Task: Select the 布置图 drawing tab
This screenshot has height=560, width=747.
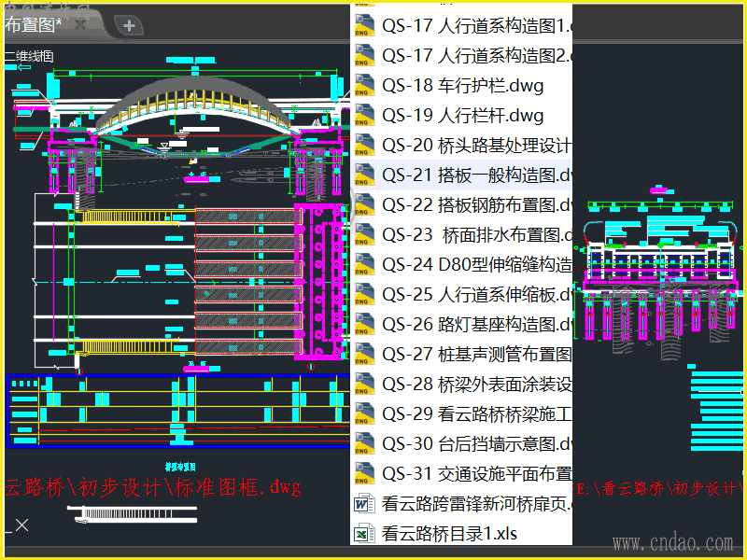Action: coord(34,25)
